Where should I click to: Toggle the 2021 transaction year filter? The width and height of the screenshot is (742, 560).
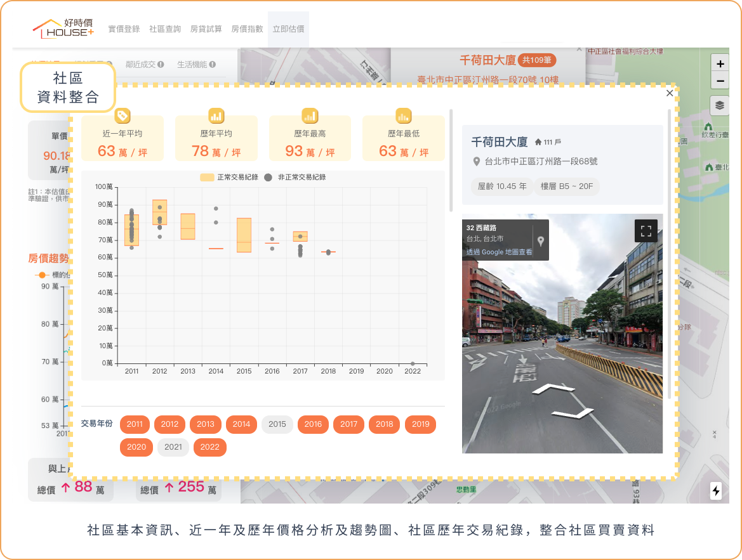pyautogui.click(x=173, y=447)
